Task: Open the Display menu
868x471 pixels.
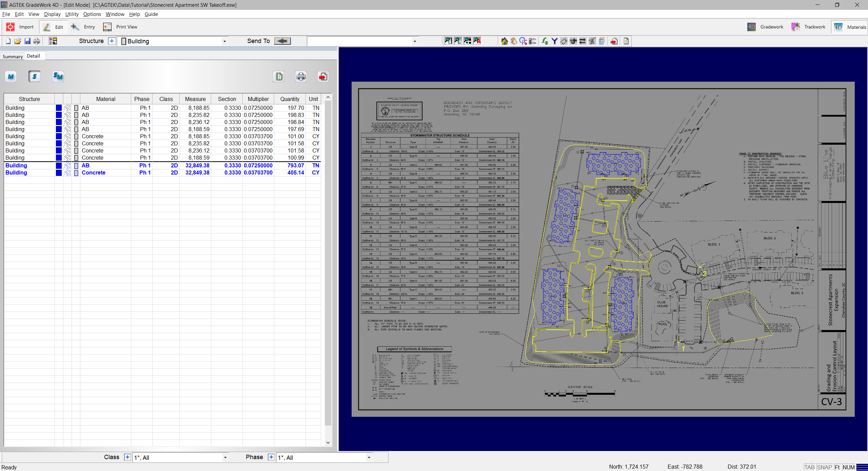Action: pos(52,14)
